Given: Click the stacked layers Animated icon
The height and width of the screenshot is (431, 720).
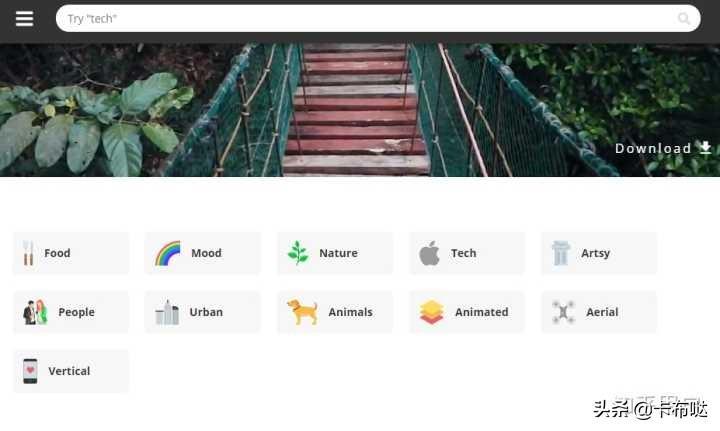Looking at the screenshot, I should click(431, 312).
